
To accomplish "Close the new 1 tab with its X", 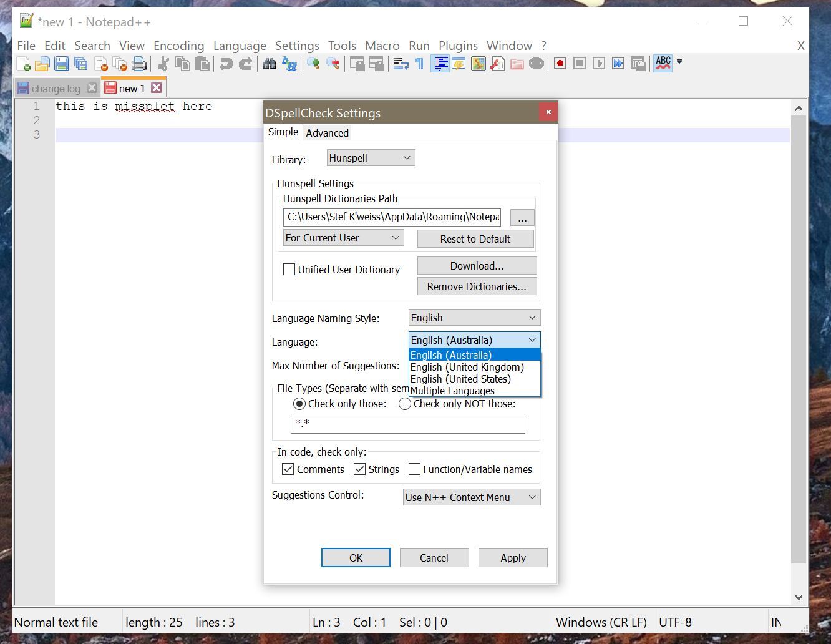I will pos(157,88).
